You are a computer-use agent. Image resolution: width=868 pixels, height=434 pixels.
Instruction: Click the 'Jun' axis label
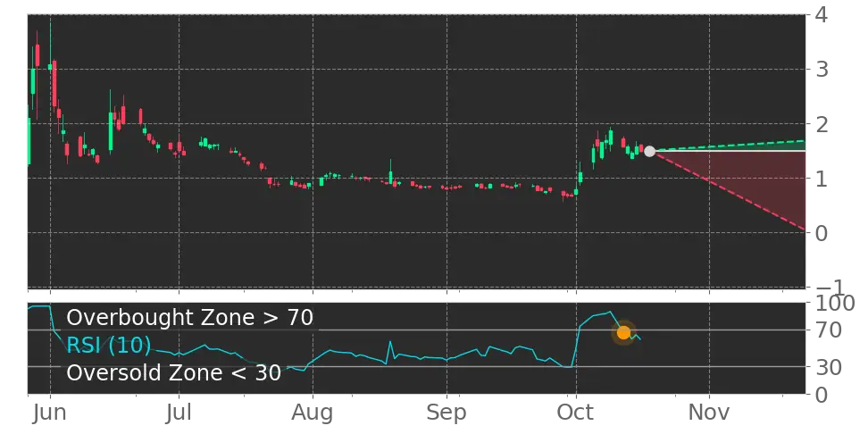pyautogui.click(x=50, y=413)
